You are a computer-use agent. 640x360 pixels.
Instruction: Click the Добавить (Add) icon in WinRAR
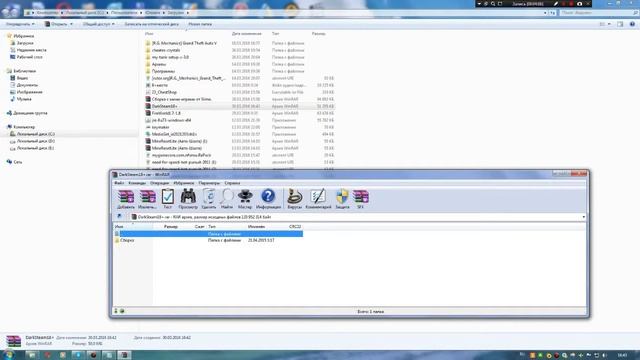pos(126,199)
